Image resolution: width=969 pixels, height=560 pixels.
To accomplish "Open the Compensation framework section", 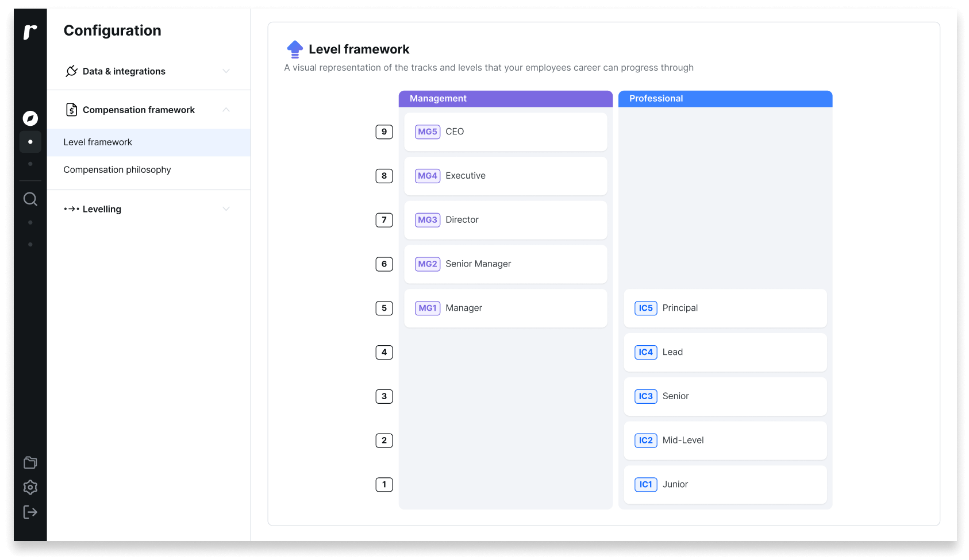I will [149, 110].
